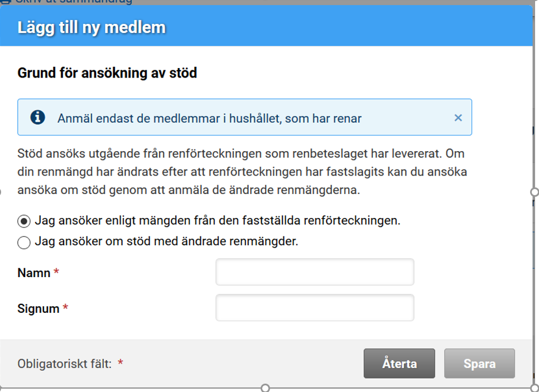This screenshot has width=539, height=392.
Task: Click the label 'Jag ansöker om stöd med ändrade renmängder'
Action: pos(166,241)
